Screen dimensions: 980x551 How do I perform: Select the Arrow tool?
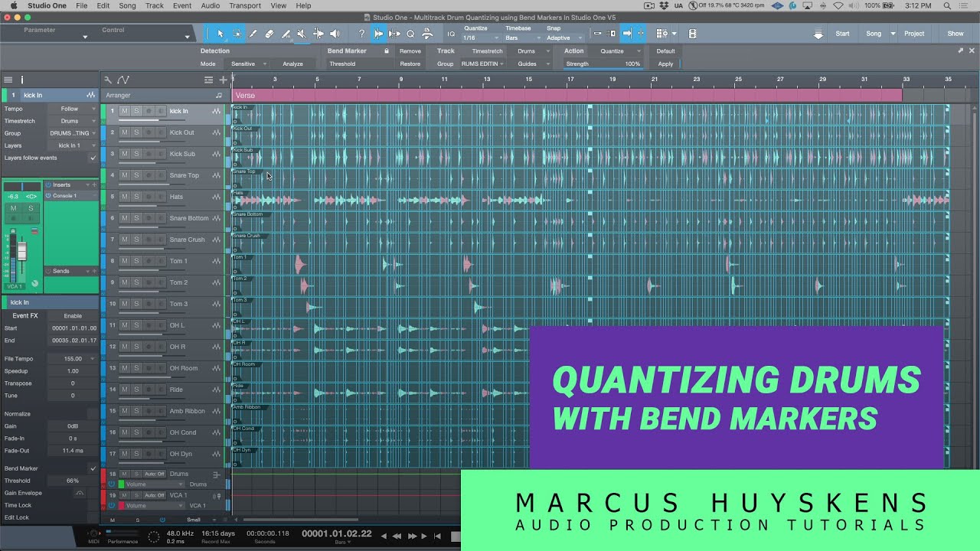click(x=220, y=34)
